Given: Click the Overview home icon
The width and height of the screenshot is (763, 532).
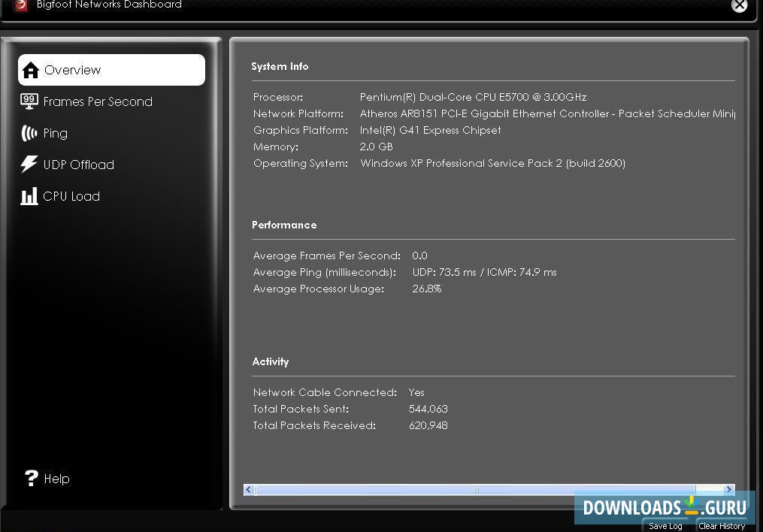Looking at the screenshot, I should point(30,70).
